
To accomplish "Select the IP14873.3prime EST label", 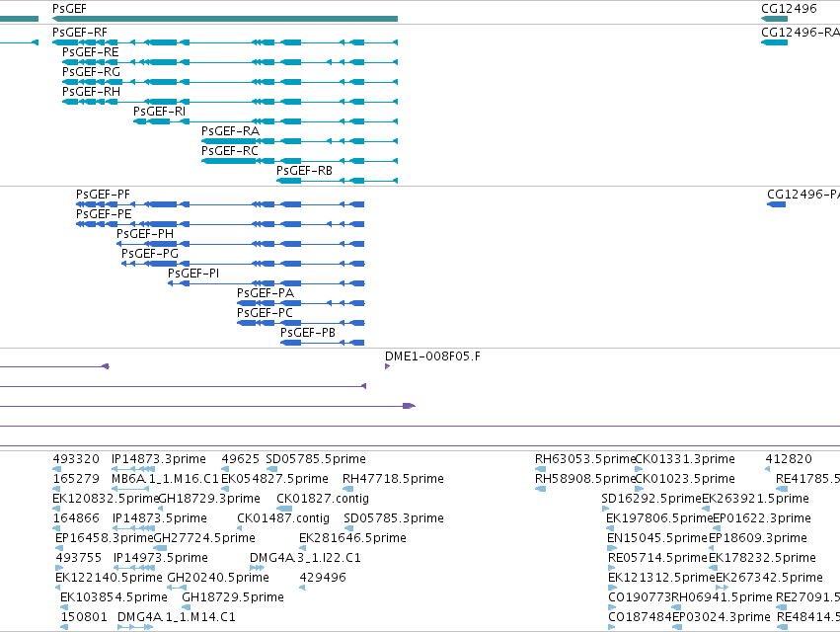I will click(159, 459).
